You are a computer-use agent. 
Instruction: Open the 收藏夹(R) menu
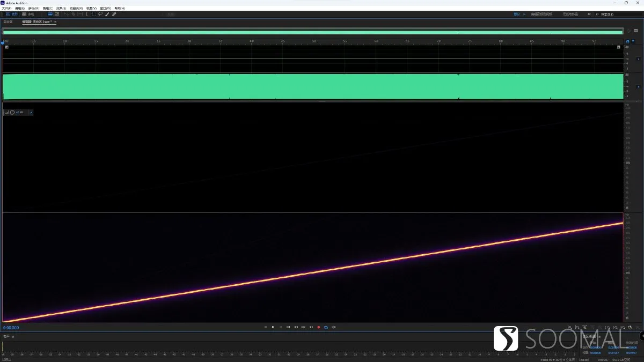pos(76,8)
